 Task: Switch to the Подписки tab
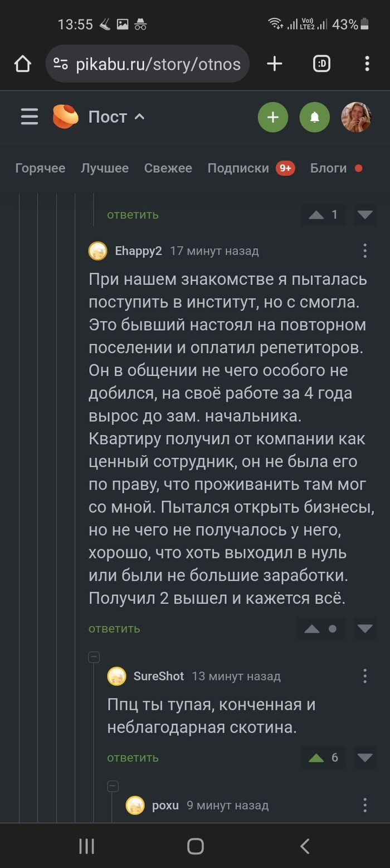click(238, 168)
